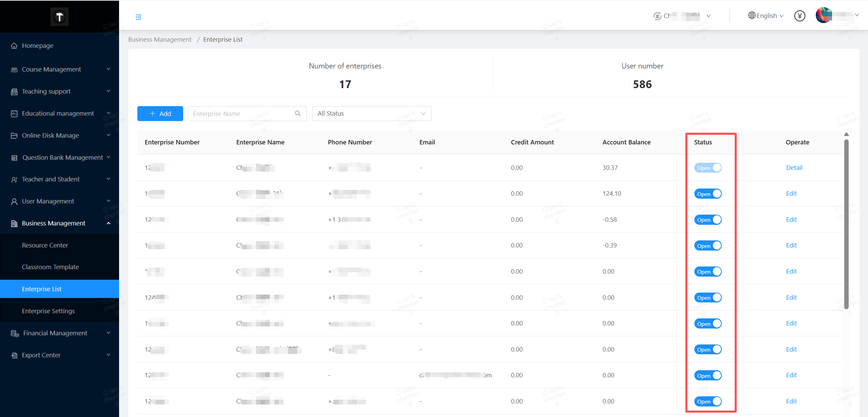Open Enterprise Settings submenu item

[x=48, y=311]
